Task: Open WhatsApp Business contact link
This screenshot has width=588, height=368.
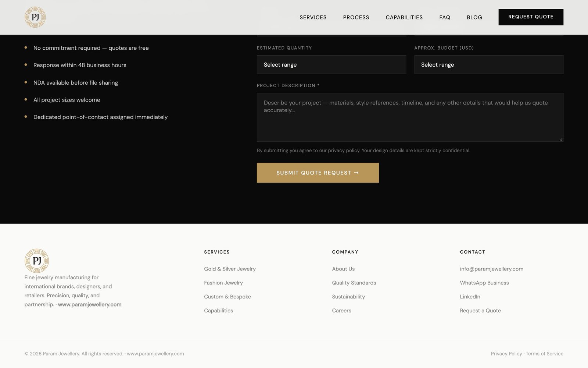Action: coord(484,283)
